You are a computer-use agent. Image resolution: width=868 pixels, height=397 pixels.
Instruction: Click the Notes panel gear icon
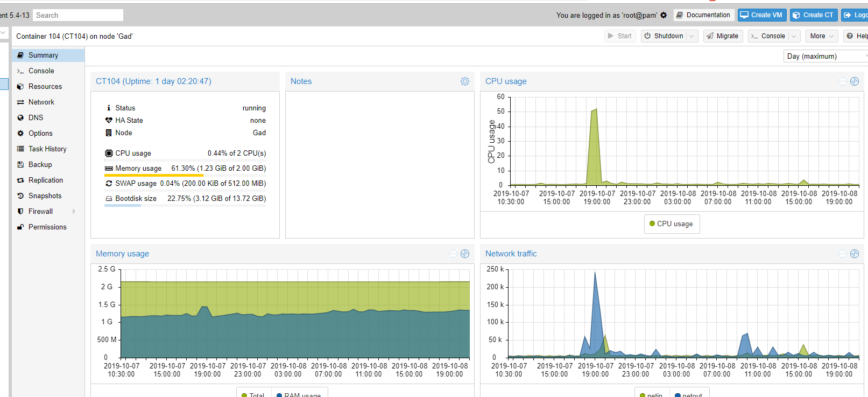coord(465,81)
